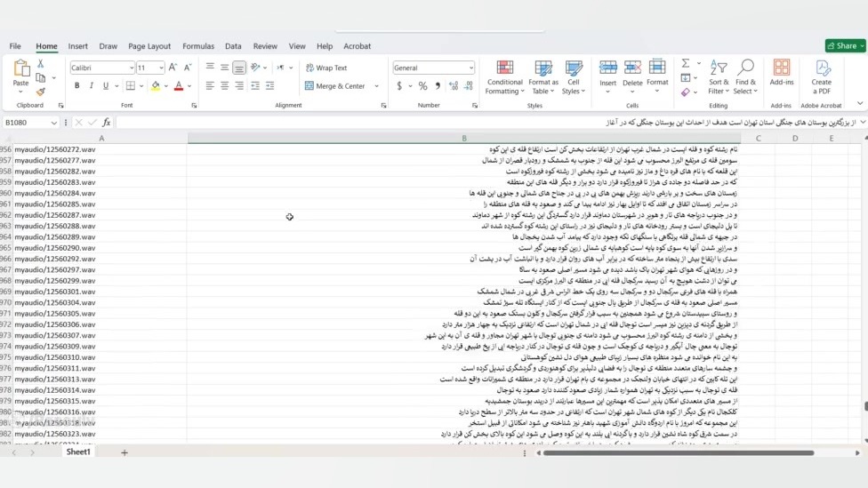Toggle Bold formatting
The height and width of the screenshot is (488, 868).
[77, 85]
